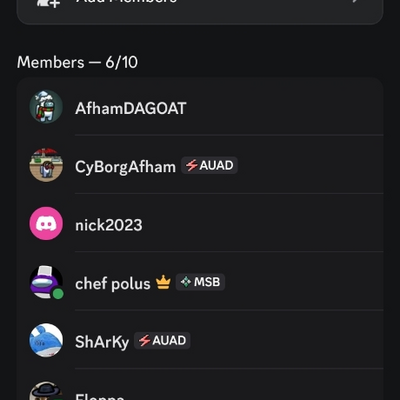Open the Add Members chevron arrow
400x400 pixels.
(355, 1)
